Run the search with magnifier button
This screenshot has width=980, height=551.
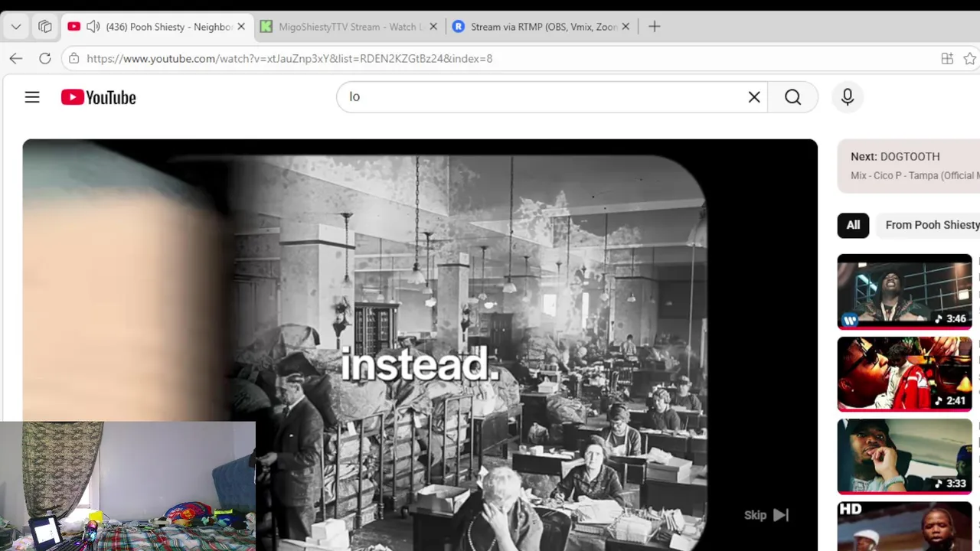click(x=793, y=97)
